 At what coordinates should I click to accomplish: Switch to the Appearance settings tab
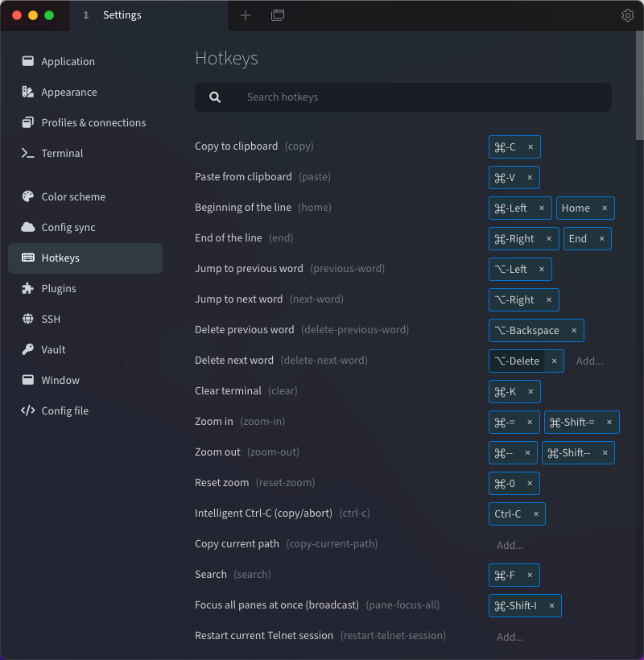click(68, 92)
